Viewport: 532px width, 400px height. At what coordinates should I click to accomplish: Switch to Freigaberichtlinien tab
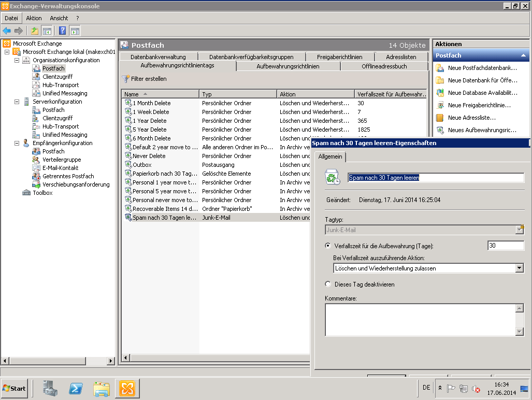tap(340, 56)
